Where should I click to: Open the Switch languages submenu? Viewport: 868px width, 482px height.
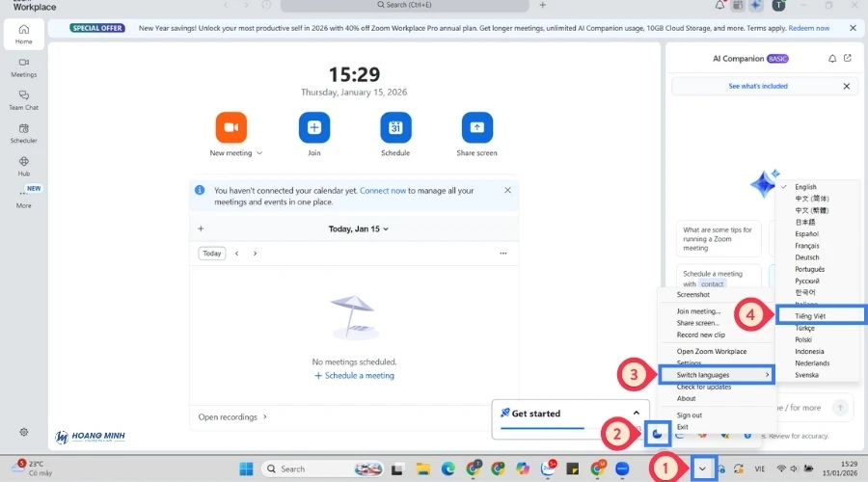coord(717,375)
